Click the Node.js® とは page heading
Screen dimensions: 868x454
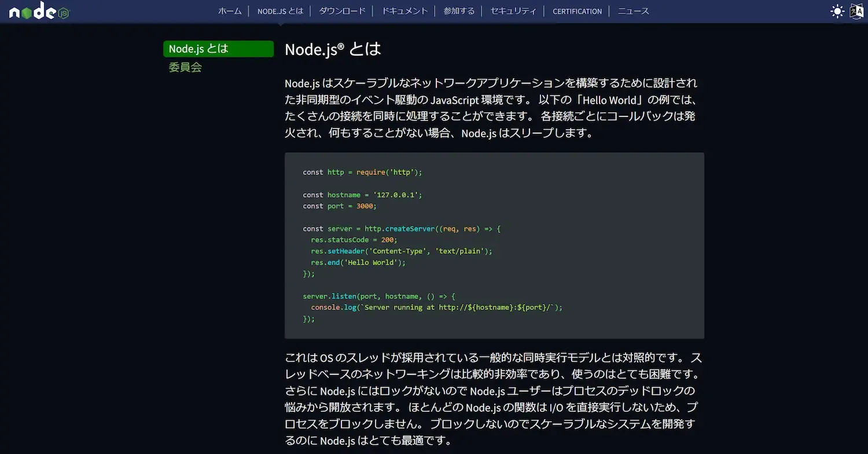pos(332,49)
